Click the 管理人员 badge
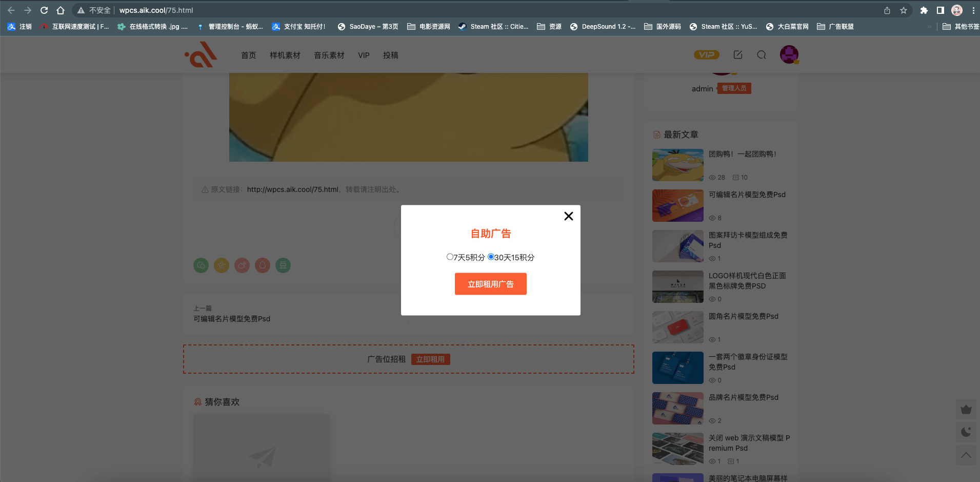Viewport: 980px width, 482px height. [x=734, y=88]
